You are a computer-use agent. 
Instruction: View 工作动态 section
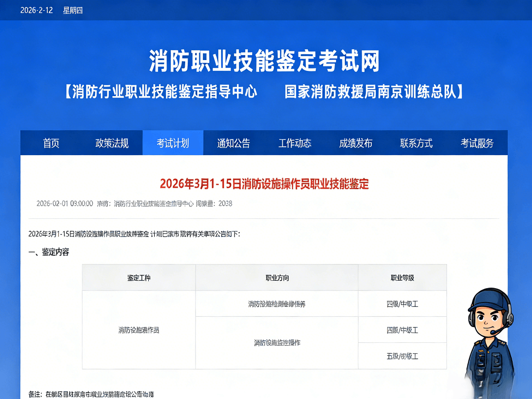295,143
